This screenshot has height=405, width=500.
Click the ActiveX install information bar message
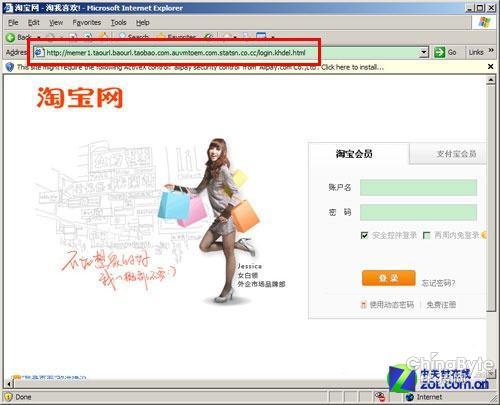(200, 67)
